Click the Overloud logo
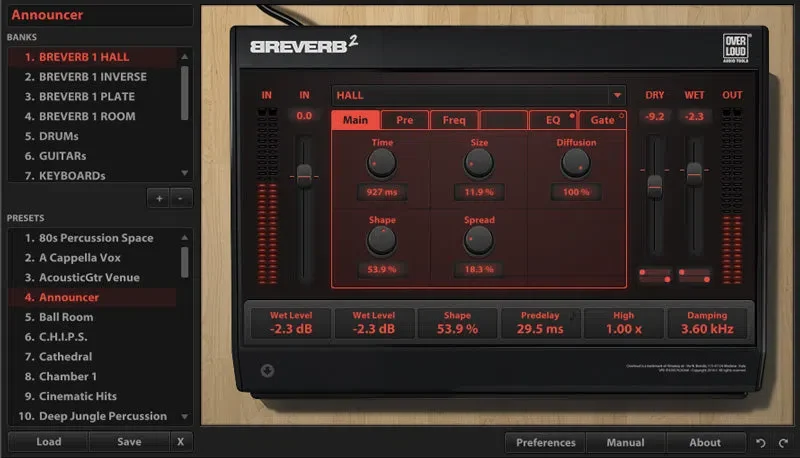 (736, 48)
